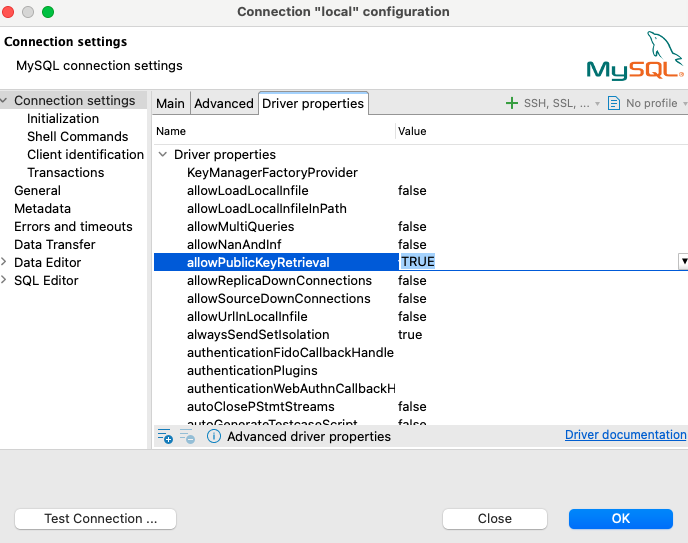Open the Client identification page
The width and height of the screenshot is (688, 543).
click(x=86, y=154)
